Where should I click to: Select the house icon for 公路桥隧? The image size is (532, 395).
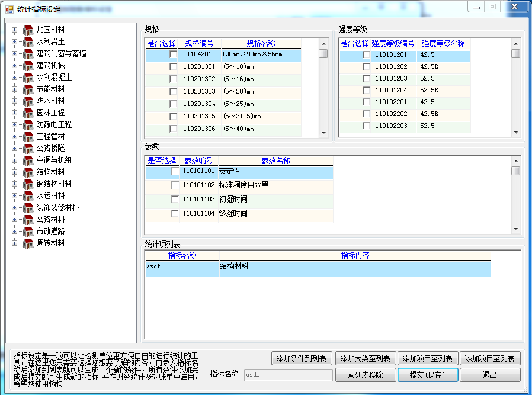coord(28,149)
